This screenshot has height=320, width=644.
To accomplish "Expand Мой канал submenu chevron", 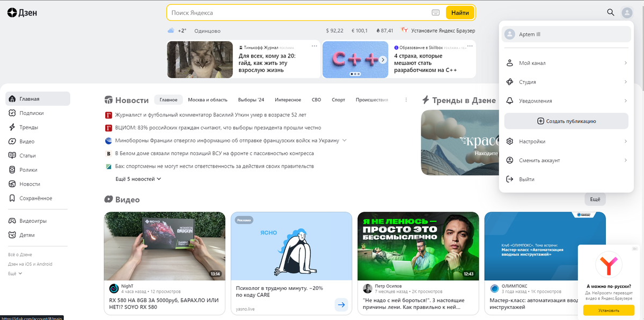I will click(x=626, y=63).
